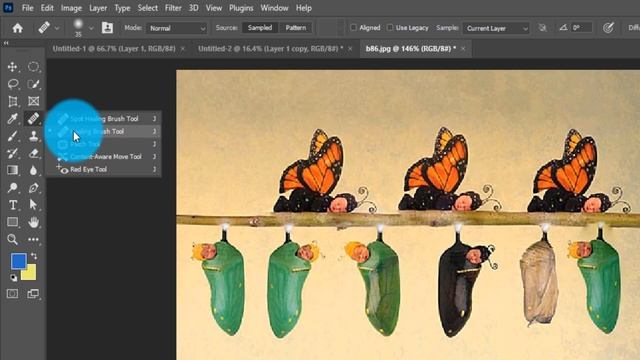Close the b86.jpg document tab
The width and height of the screenshot is (640, 360).
click(463, 49)
